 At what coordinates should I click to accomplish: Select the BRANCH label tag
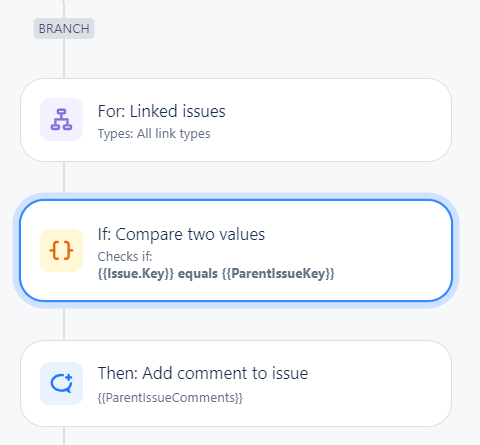point(64,29)
